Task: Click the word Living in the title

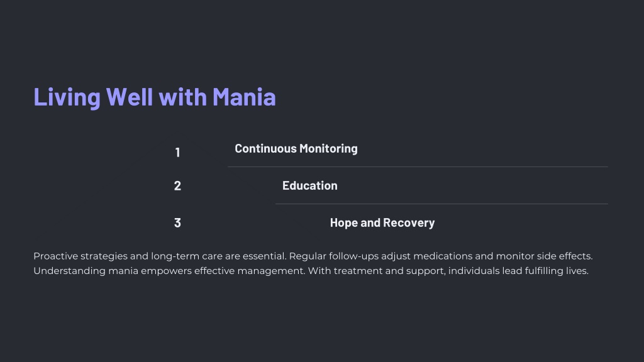Action: [x=67, y=97]
